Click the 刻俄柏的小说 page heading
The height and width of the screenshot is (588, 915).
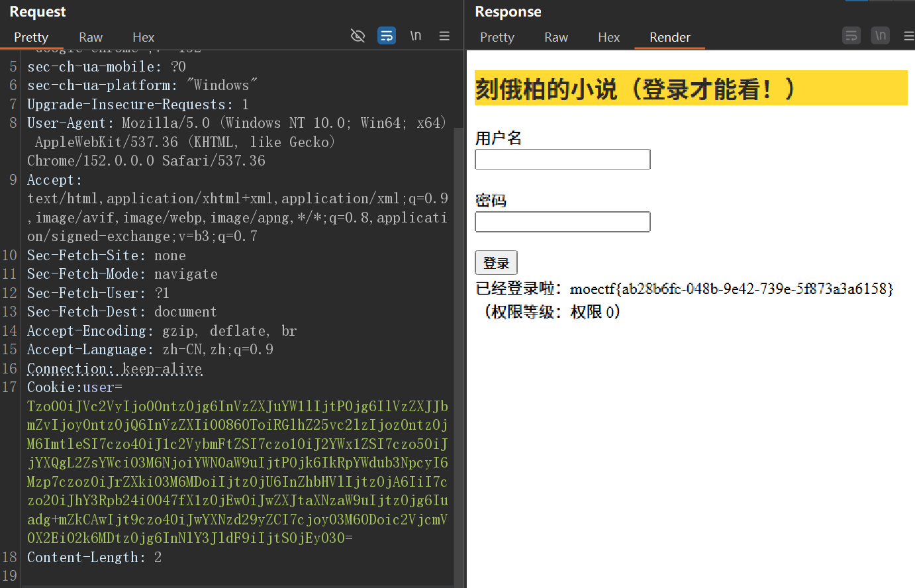tap(691, 88)
